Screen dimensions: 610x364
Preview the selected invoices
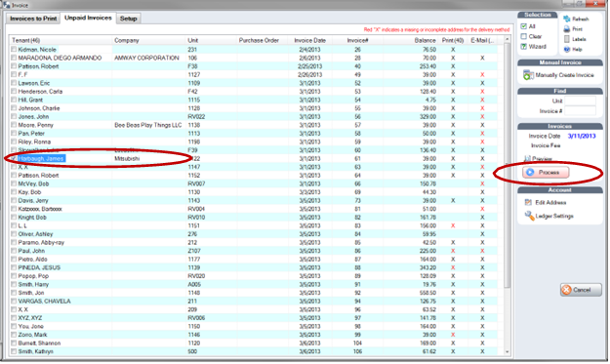click(539, 158)
